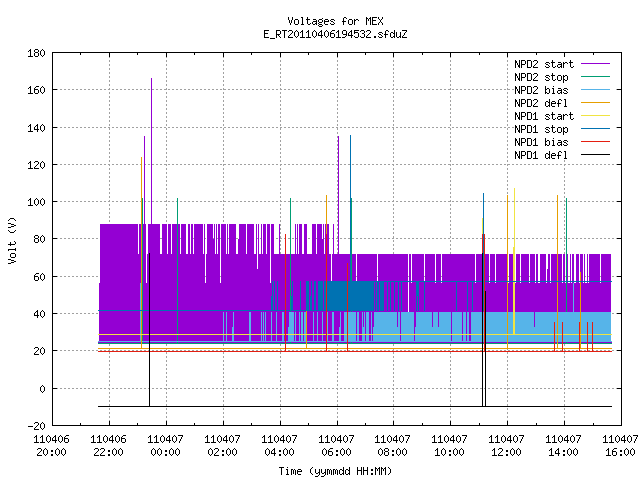Click the x-axis tick 110406 22:00

[109, 446]
